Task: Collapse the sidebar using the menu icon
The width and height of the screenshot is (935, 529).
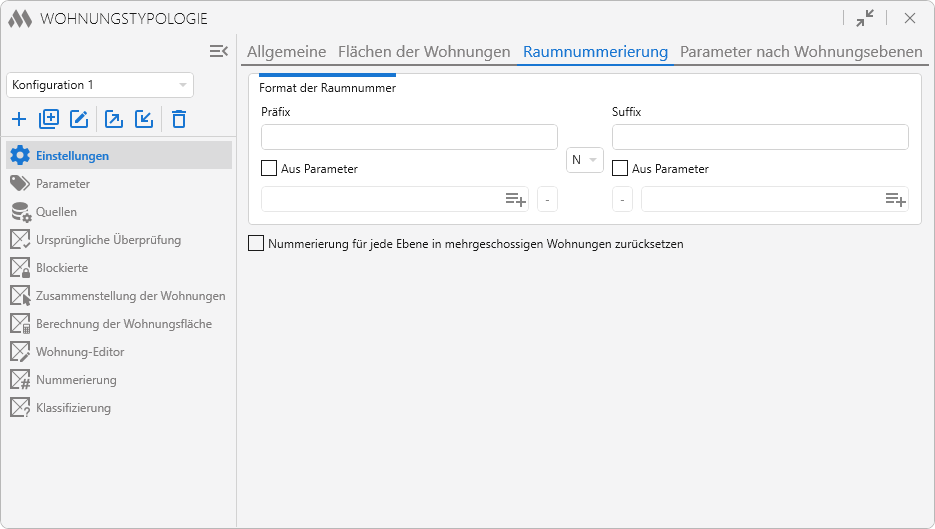Action: tap(219, 51)
